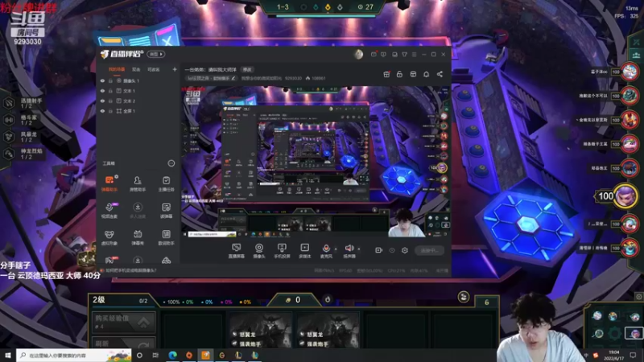Open the 读弹幕 tool
This screenshot has height=362, width=644.
point(166,210)
